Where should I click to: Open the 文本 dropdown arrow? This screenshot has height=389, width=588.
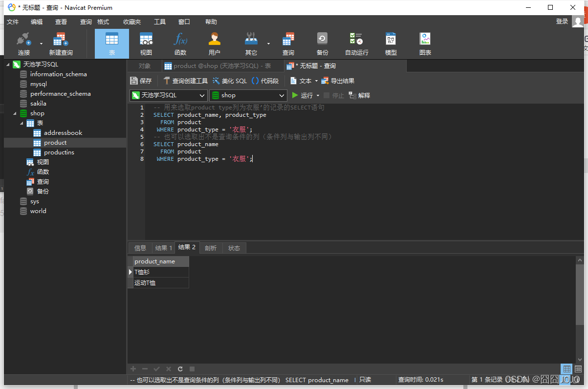click(316, 81)
